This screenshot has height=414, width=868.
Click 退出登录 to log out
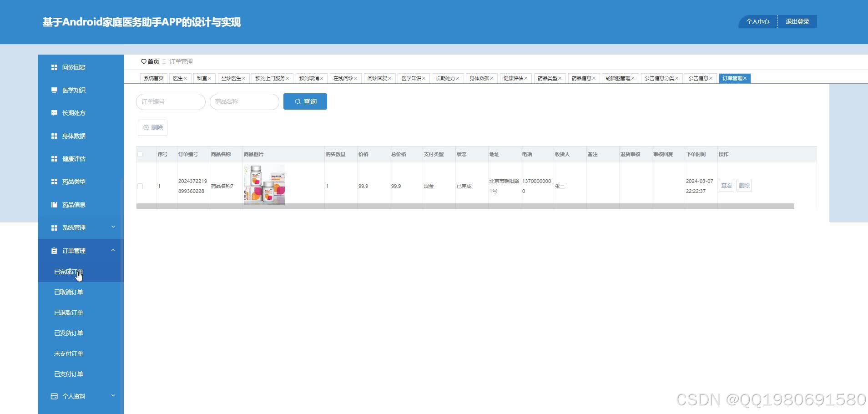click(x=797, y=21)
